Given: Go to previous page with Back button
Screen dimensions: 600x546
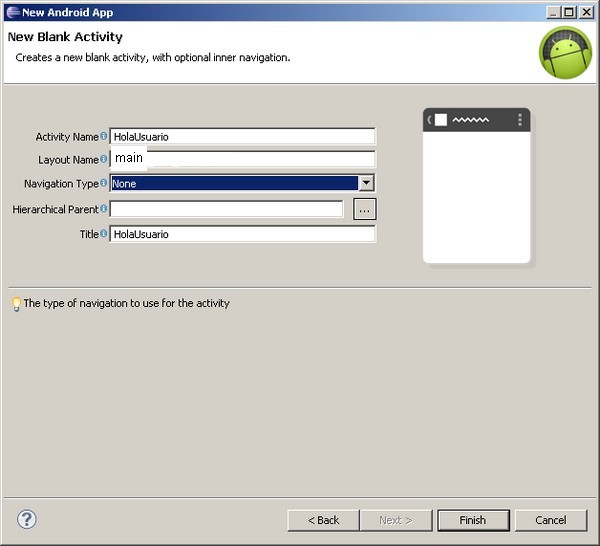Looking at the screenshot, I should [x=323, y=520].
